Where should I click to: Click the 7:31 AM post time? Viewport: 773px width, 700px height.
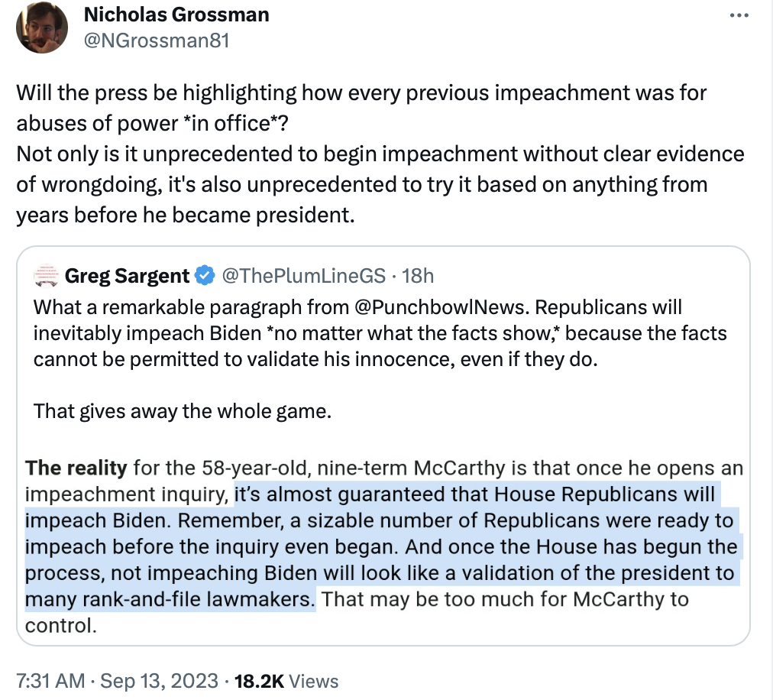(x=50, y=680)
